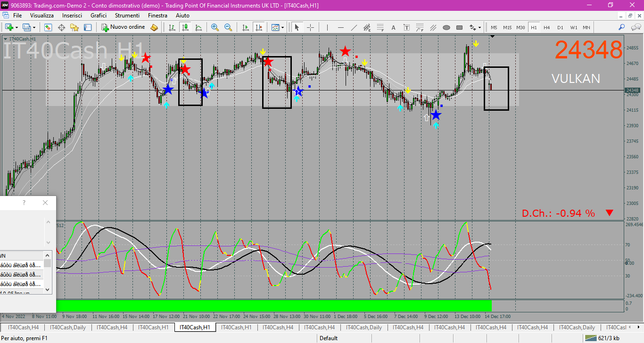
Task: Open the search magnifier icon
Action: click(622, 27)
